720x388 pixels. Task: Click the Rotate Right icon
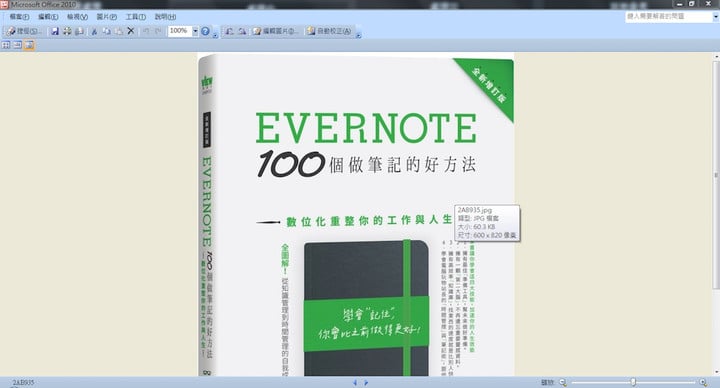242,31
